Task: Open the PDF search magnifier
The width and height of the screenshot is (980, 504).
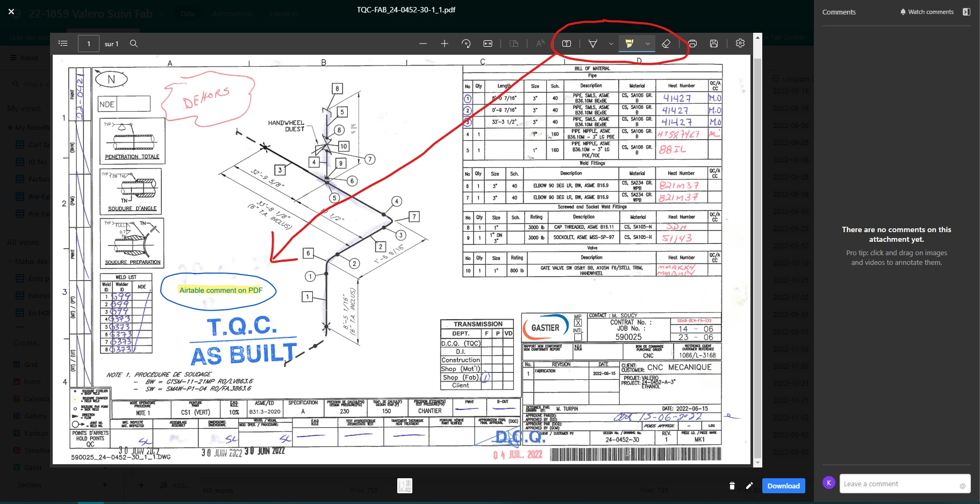Action: coord(134,44)
